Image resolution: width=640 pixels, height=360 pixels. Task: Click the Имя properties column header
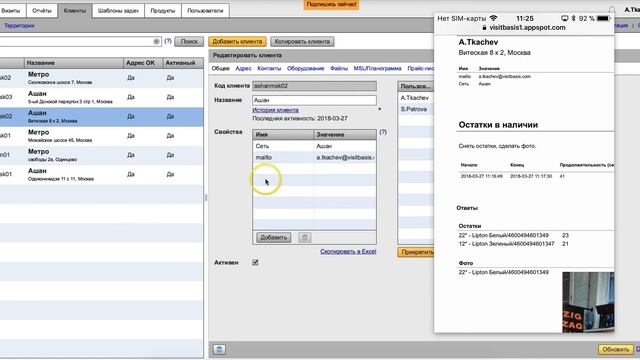pyautogui.click(x=283, y=134)
